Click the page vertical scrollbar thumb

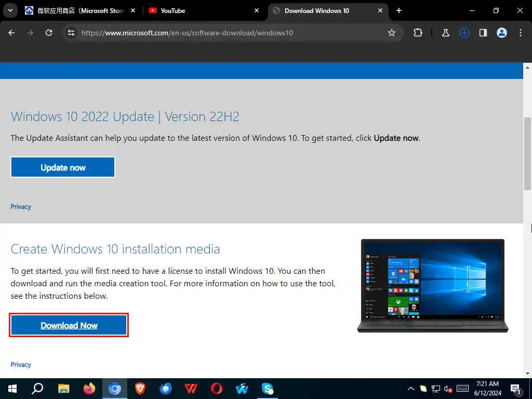(527, 153)
